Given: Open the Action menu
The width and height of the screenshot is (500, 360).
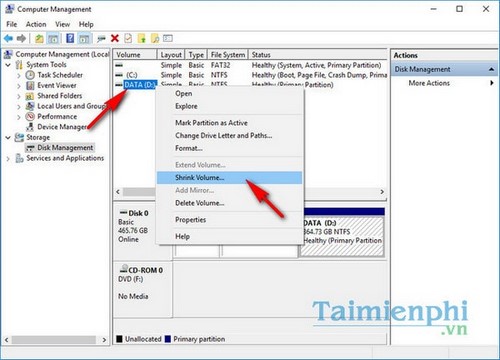Looking at the screenshot, I should point(36,24).
